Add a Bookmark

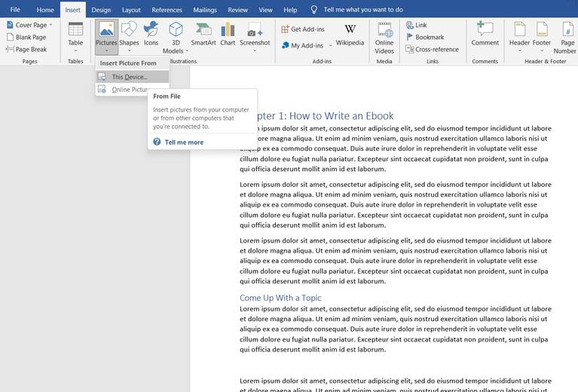pos(425,37)
